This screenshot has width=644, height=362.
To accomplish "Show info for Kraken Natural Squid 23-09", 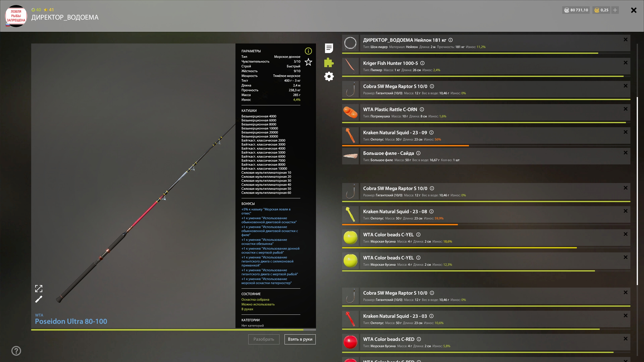I will point(431,132).
